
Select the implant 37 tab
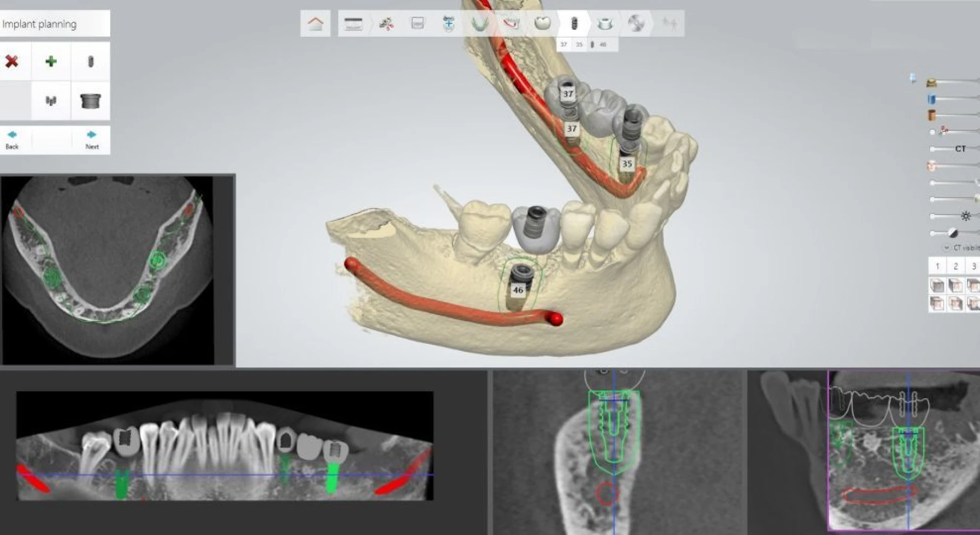tap(564, 44)
